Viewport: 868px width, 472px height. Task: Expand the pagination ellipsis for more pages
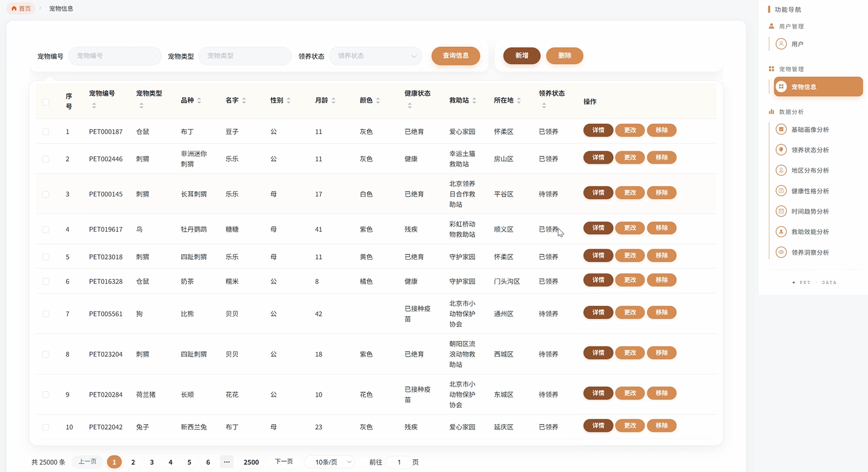(x=226, y=462)
